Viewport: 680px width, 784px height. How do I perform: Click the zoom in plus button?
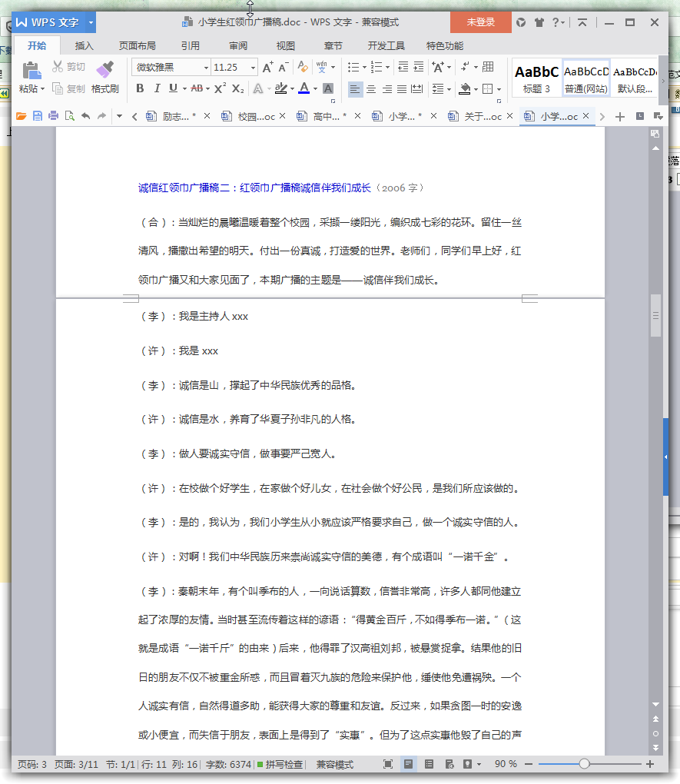click(x=650, y=764)
